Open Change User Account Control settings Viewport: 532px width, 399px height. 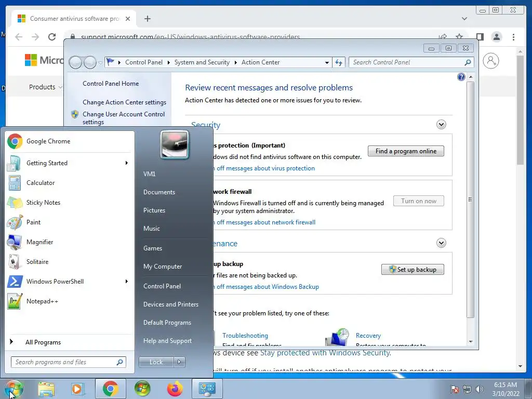[x=124, y=118]
